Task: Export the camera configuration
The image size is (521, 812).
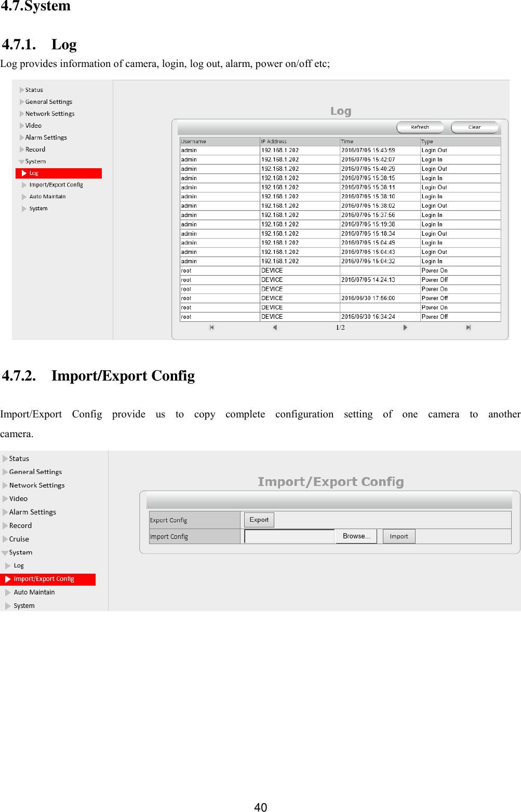Action: click(258, 520)
